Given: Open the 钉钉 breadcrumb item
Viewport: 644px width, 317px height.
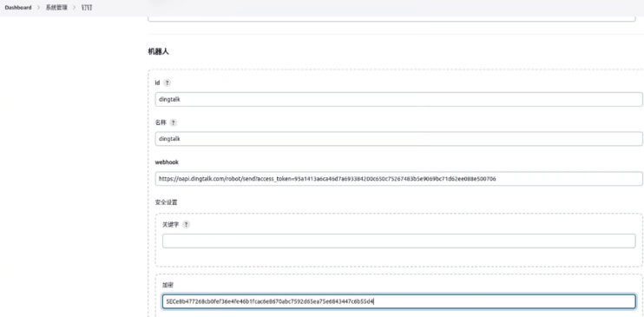Looking at the screenshot, I should pos(87,8).
